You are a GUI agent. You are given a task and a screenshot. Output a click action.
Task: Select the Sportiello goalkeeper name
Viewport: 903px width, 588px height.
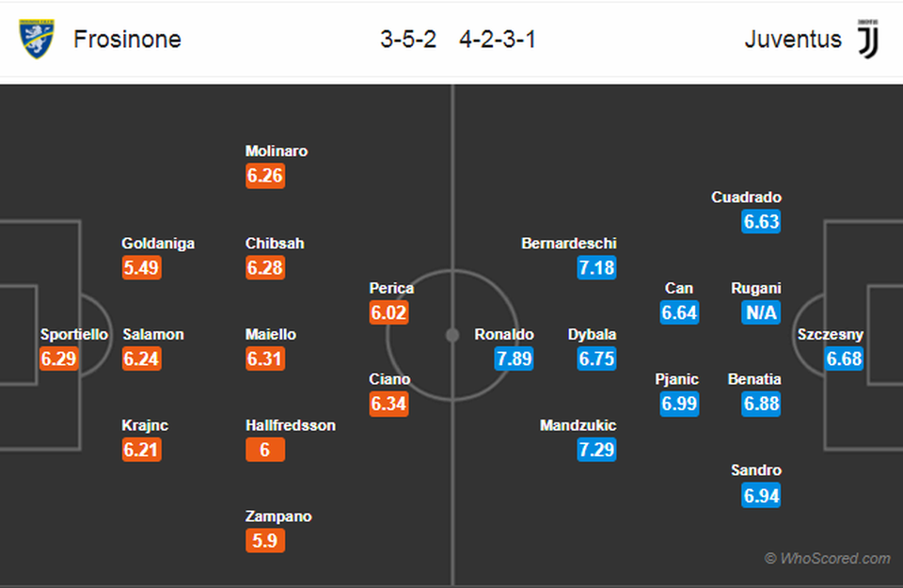tap(74, 335)
